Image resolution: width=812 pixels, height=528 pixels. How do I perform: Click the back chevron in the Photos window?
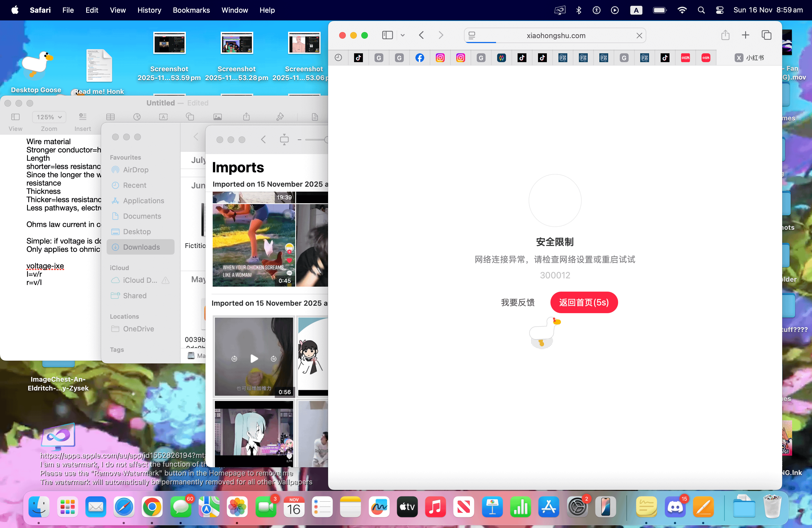pos(263,139)
